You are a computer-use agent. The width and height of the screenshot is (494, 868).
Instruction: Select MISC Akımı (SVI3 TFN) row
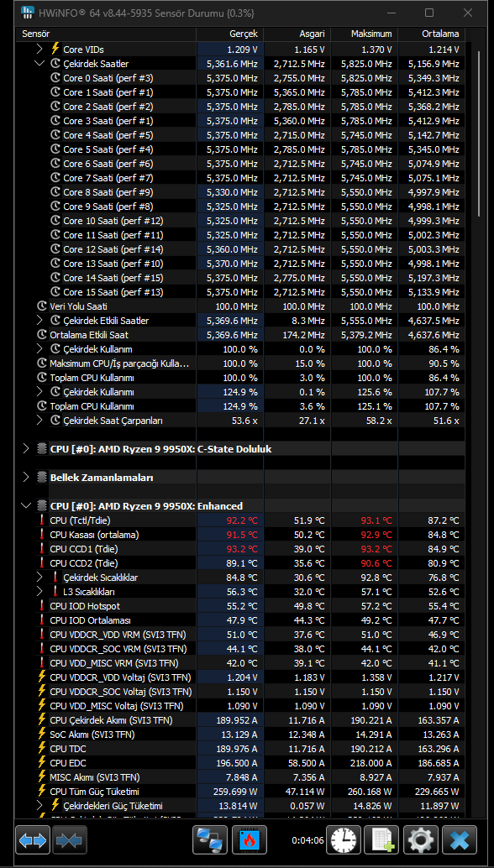pyautogui.click(x=242, y=777)
